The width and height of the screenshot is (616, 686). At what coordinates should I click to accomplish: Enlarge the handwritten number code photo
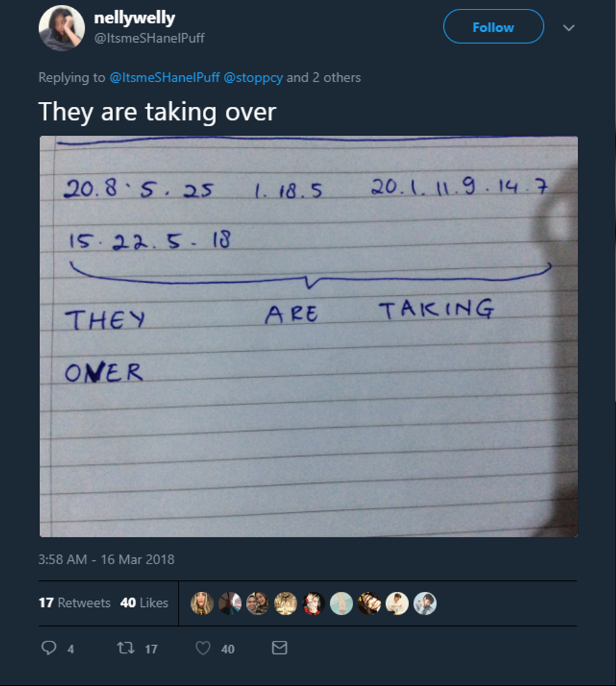tap(309, 337)
